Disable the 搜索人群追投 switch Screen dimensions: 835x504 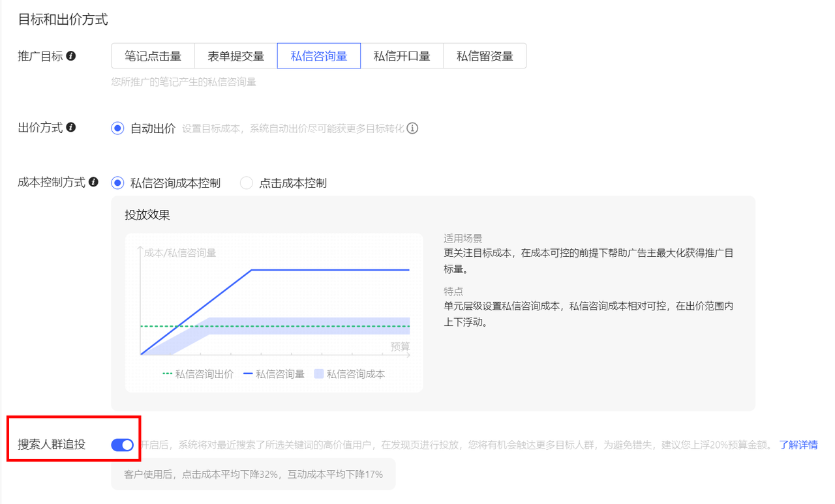point(123,445)
